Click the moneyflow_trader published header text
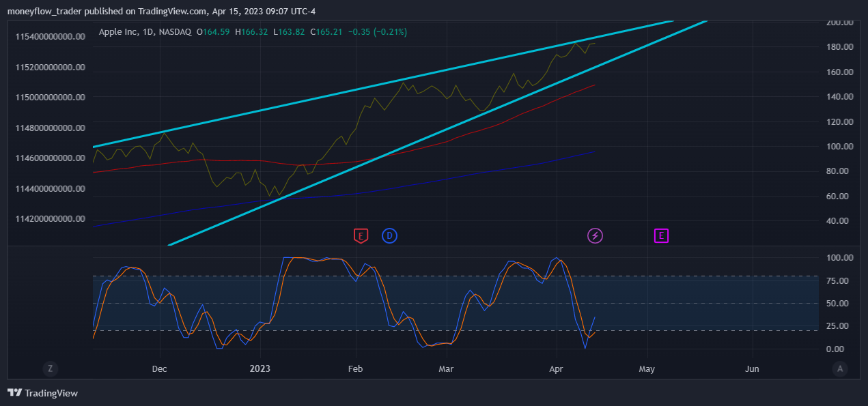This screenshot has width=868, height=406. point(161,12)
